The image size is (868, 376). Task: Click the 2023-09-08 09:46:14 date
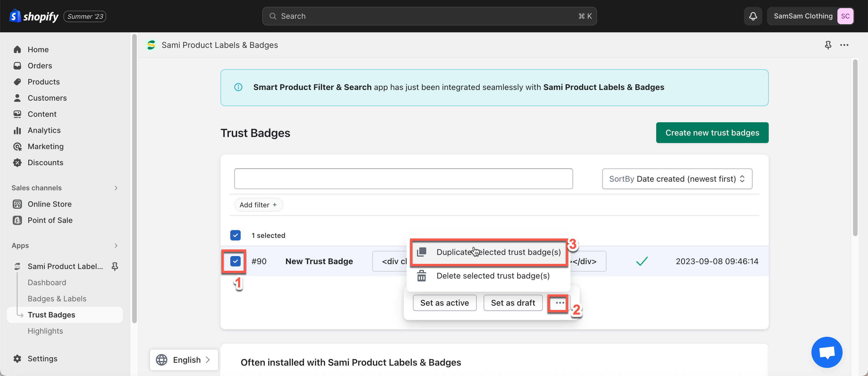[717, 261]
